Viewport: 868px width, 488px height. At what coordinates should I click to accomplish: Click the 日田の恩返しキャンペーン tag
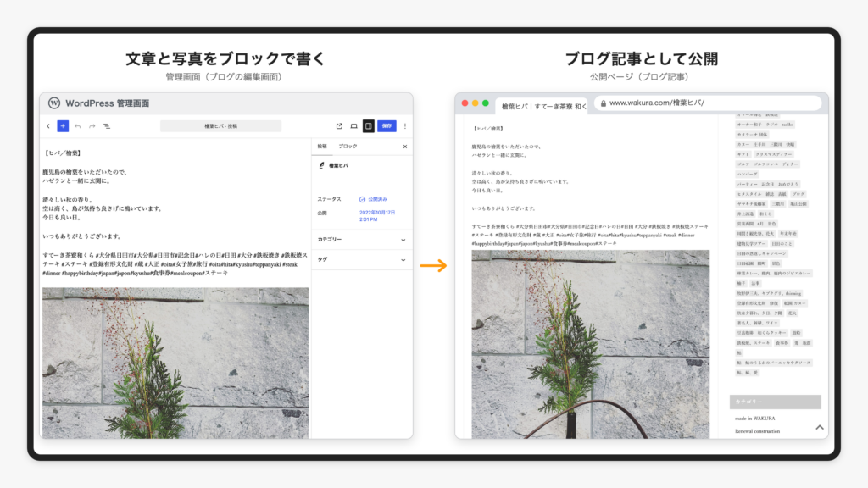pos(761,253)
